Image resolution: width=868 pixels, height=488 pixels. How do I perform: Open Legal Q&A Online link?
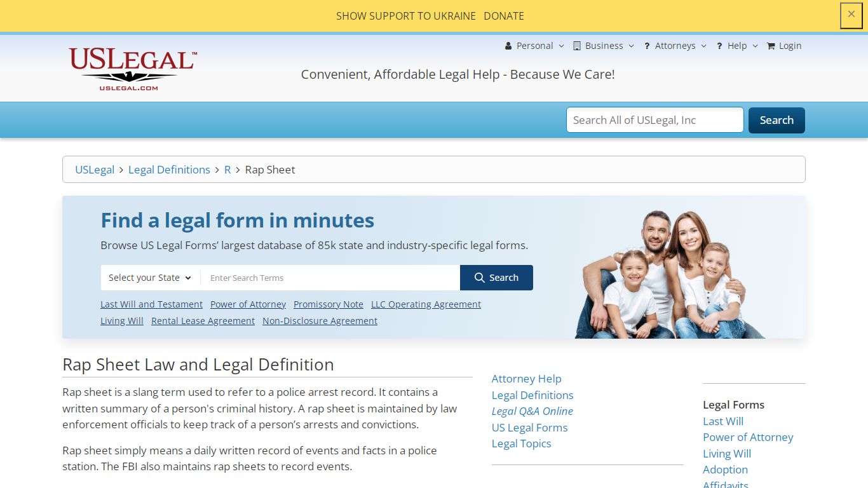[x=532, y=411]
